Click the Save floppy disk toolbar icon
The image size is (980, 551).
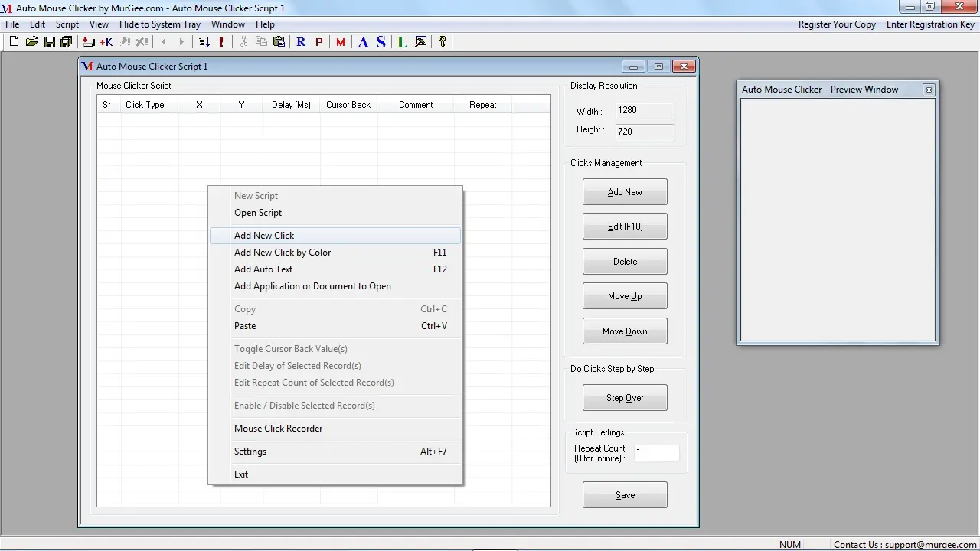pos(49,42)
